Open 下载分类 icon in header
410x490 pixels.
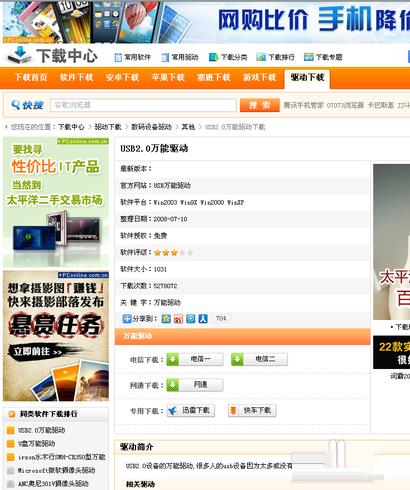[213, 57]
